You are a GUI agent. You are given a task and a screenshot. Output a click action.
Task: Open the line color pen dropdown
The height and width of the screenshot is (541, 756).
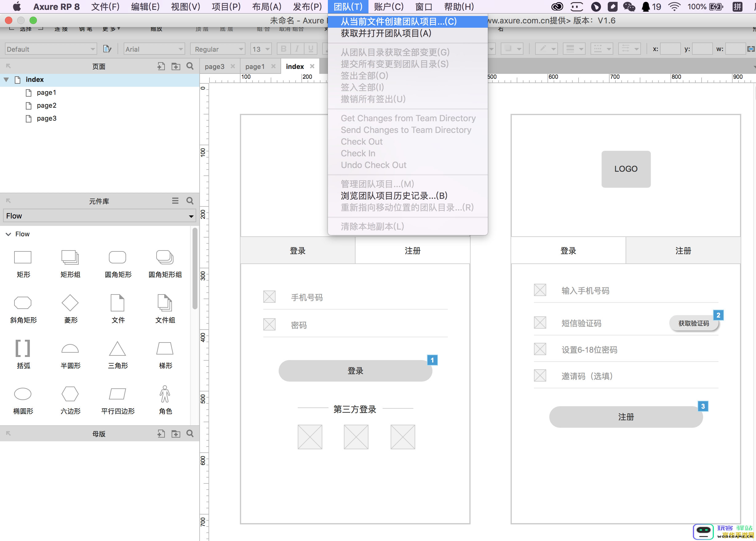point(546,49)
